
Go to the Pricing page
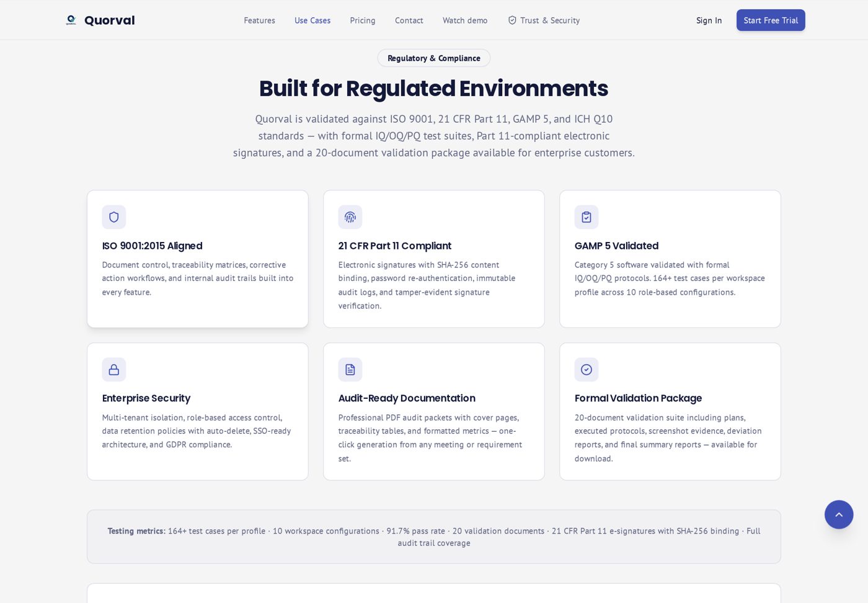pos(363,20)
